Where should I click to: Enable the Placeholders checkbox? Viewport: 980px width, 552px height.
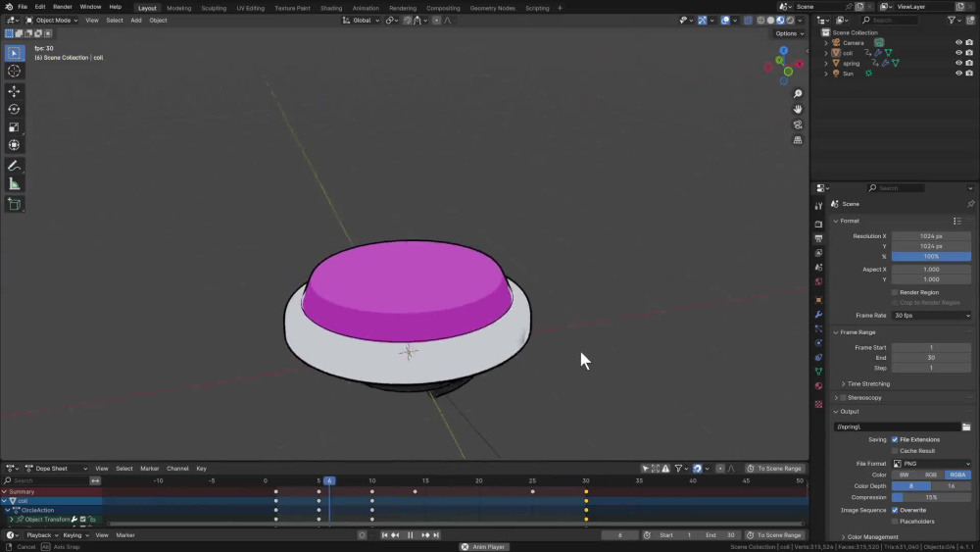(895, 522)
